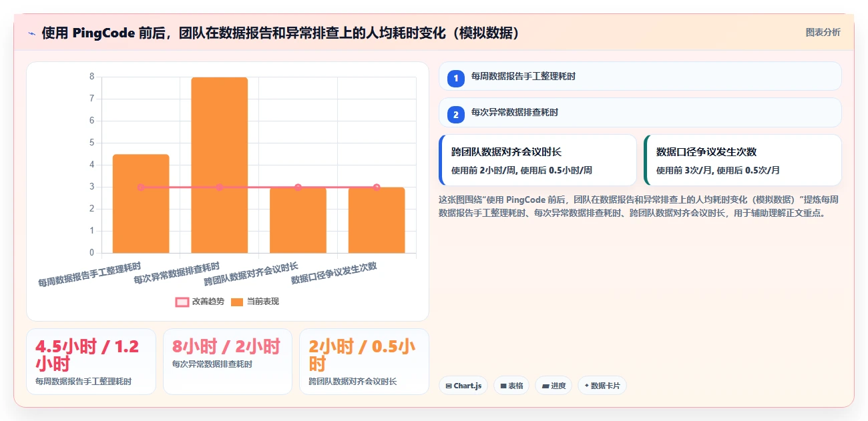Click the number 1 badge

(456, 77)
